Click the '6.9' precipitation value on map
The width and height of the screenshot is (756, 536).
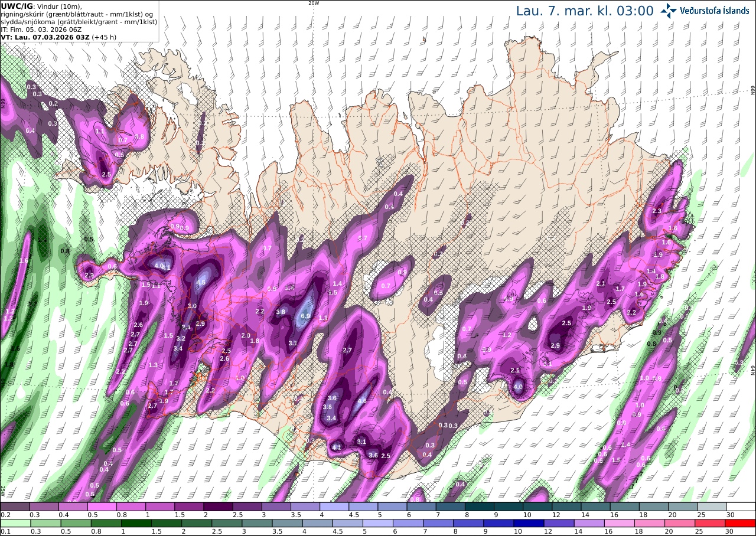click(305, 316)
